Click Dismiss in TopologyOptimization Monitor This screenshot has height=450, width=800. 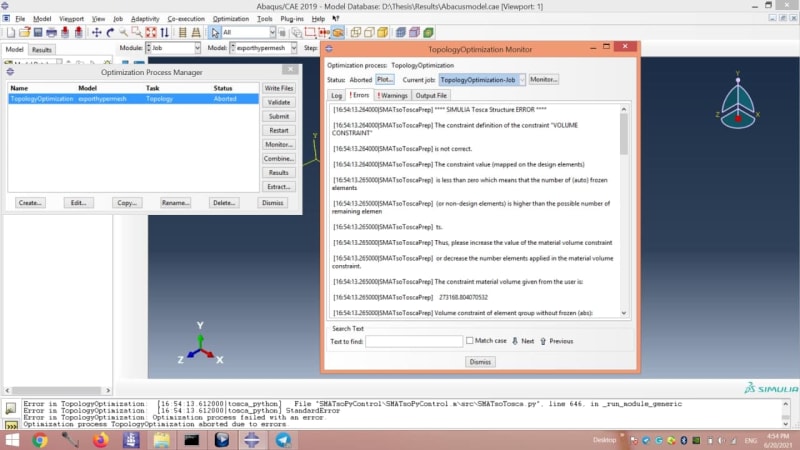480,362
